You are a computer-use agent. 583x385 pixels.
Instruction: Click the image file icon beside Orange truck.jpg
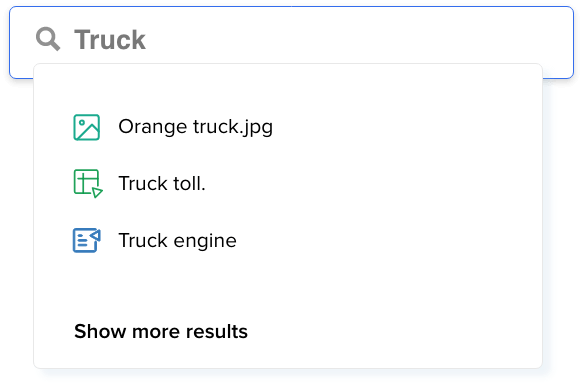point(87,127)
